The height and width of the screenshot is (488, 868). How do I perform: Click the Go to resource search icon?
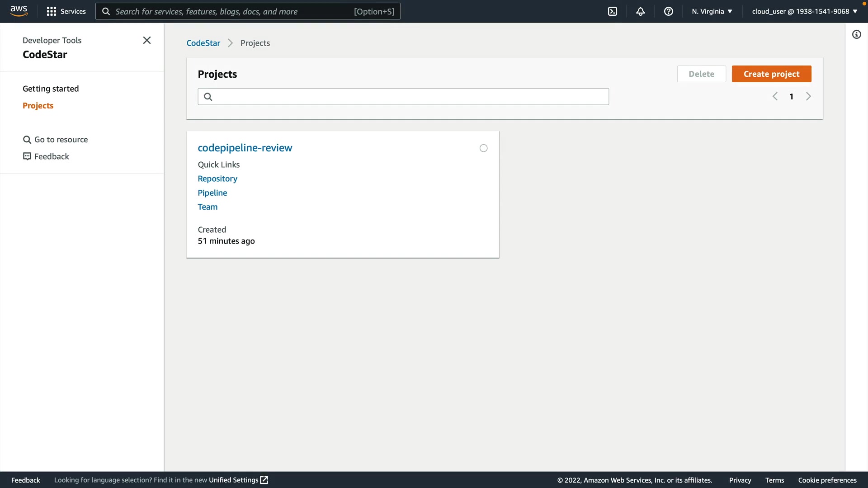click(x=27, y=140)
